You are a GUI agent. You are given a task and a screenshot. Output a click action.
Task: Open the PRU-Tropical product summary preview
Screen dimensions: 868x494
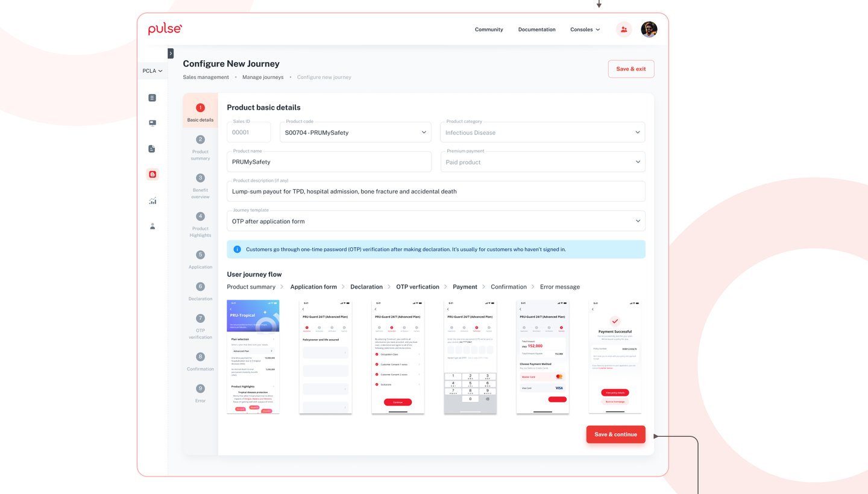(x=253, y=357)
